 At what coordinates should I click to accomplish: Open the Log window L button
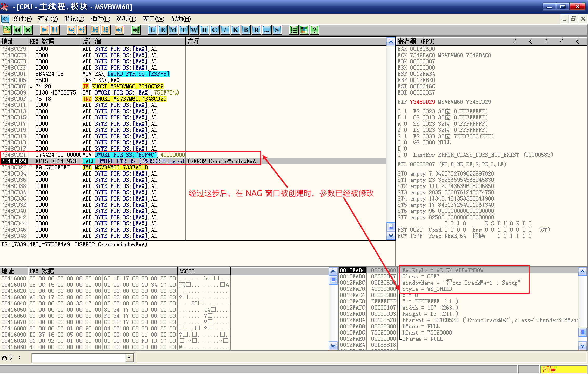tap(152, 30)
